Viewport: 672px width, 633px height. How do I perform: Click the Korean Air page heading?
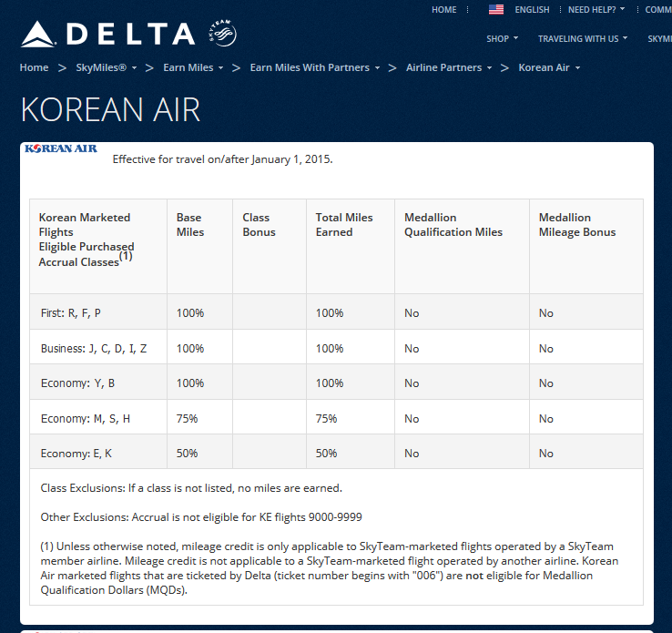coord(110,110)
